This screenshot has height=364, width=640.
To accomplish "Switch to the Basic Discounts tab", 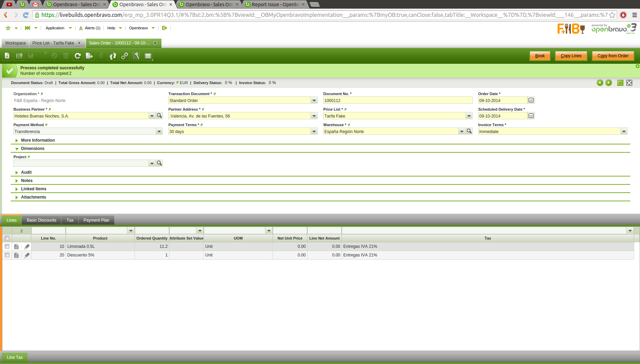I will click(x=41, y=220).
